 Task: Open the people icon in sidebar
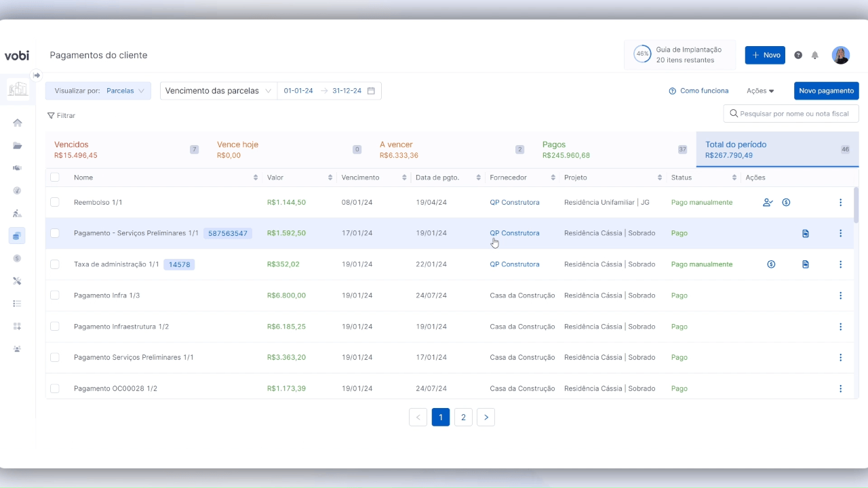pyautogui.click(x=18, y=348)
